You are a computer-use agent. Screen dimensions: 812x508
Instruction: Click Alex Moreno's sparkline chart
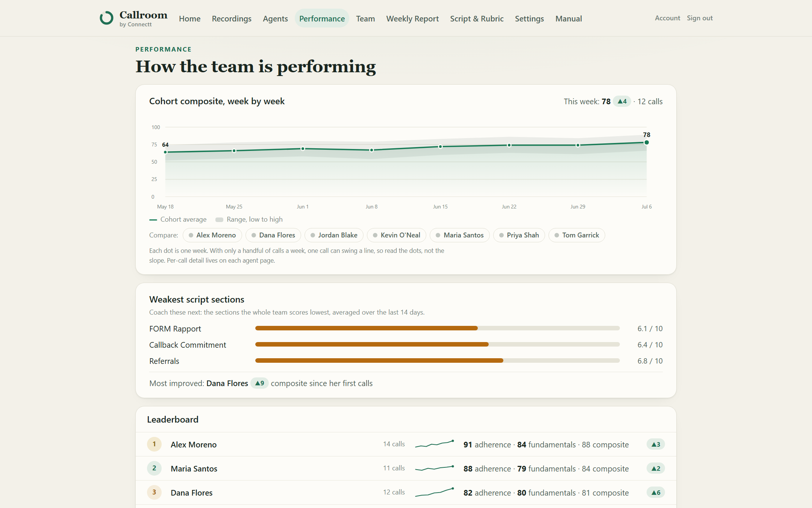click(435, 444)
